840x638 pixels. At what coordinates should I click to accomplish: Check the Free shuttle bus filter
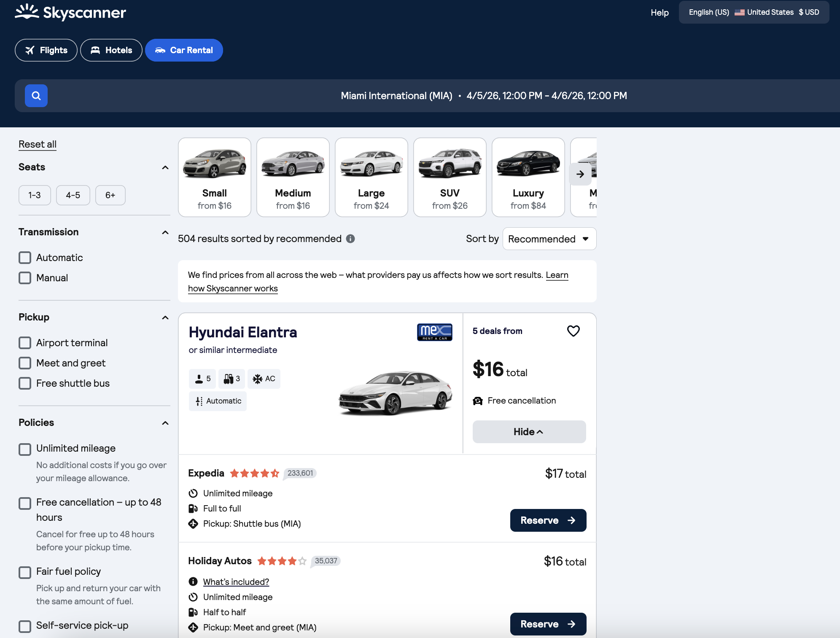pyautogui.click(x=25, y=383)
